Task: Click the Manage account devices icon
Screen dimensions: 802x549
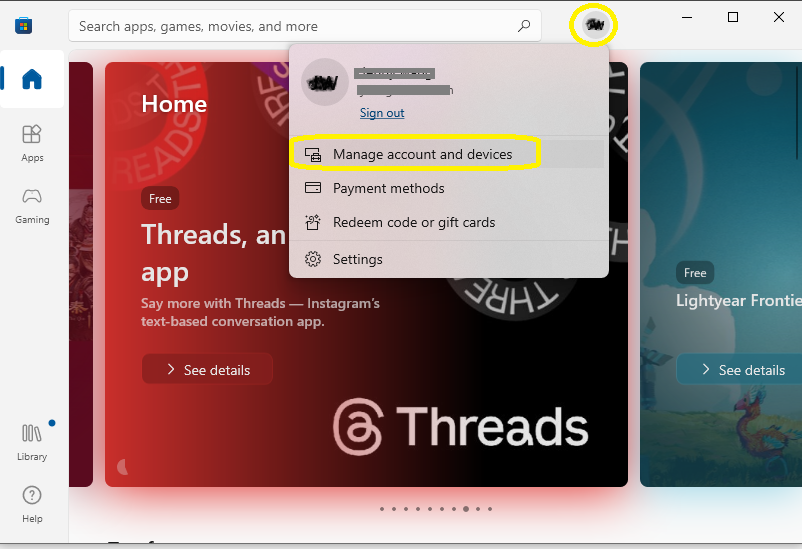Action: click(313, 155)
